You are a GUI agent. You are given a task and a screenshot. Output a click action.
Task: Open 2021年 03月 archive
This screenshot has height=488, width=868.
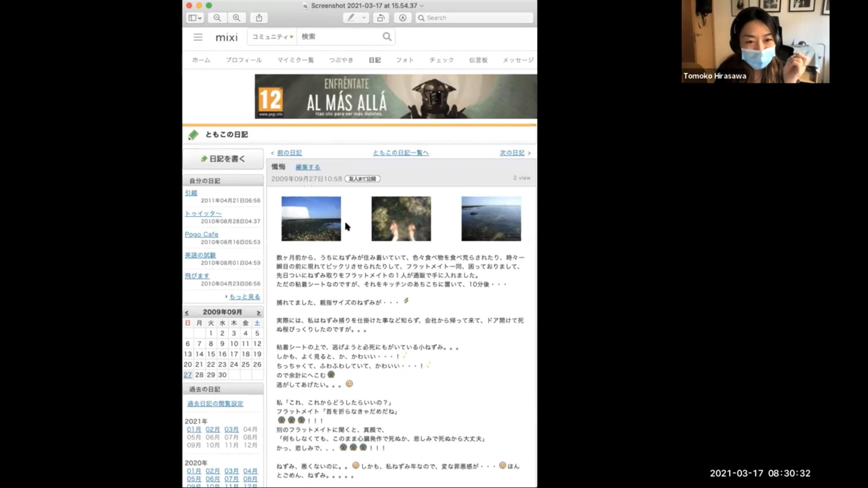click(x=231, y=429)
